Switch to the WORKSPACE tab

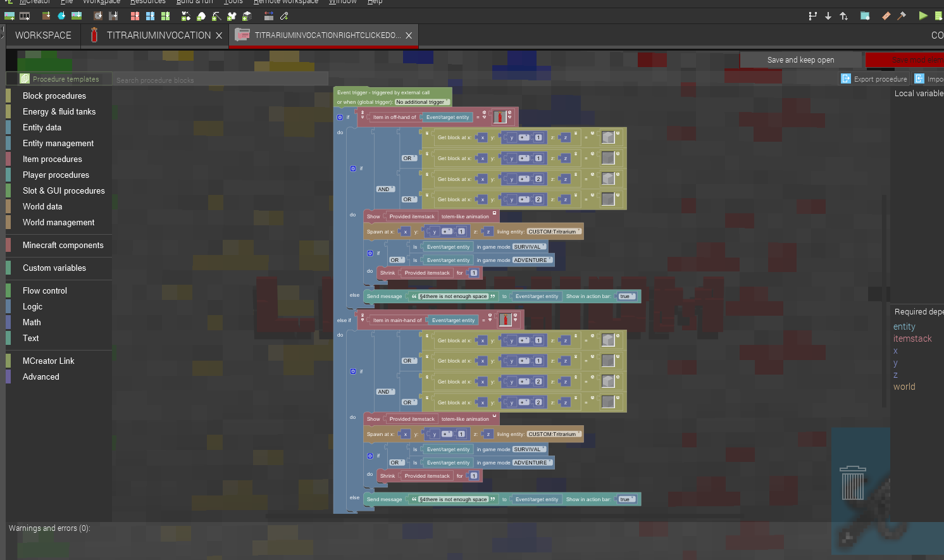click(42, 35)
